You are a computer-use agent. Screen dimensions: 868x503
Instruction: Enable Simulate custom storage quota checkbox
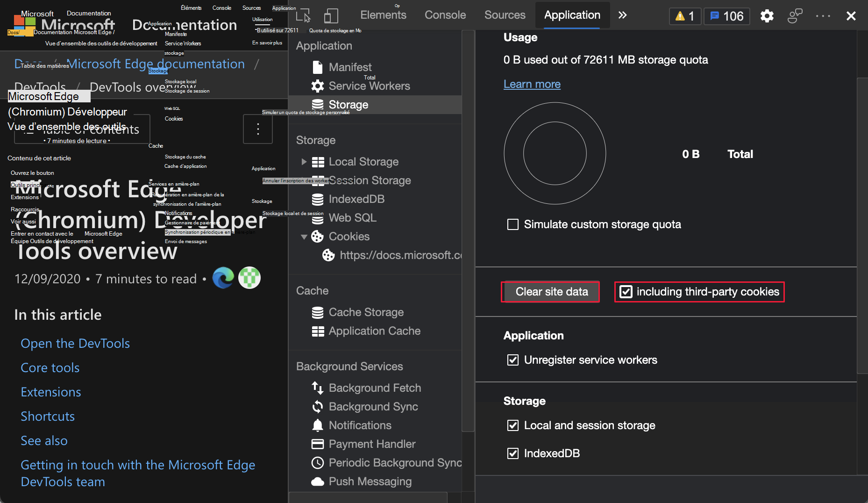pyautogui.click(x=513, y=224)
